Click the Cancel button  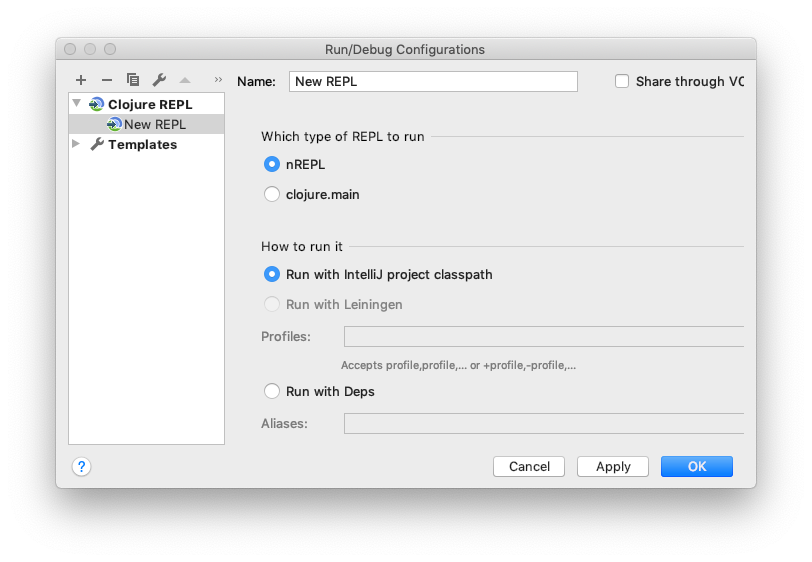coord(529,467)
